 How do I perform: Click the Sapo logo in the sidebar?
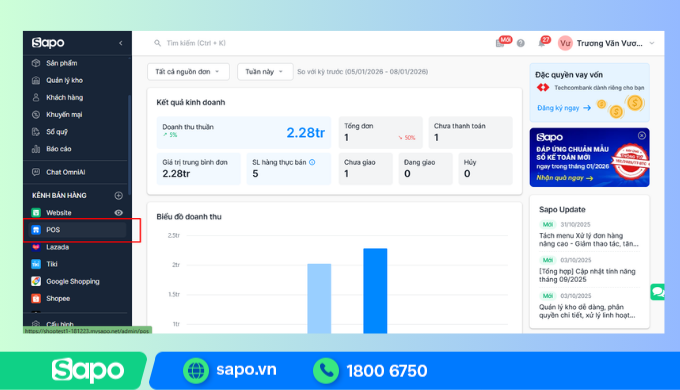(48, 43)
